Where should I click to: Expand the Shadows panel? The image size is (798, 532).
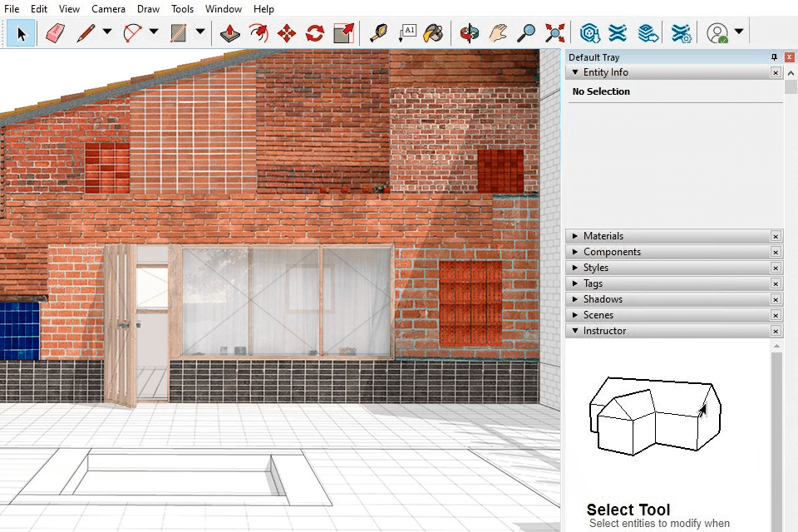(603, 299)
